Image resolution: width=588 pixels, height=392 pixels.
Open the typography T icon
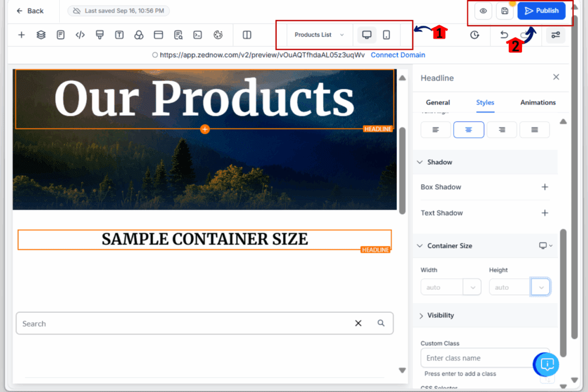[x=119, y=35]
